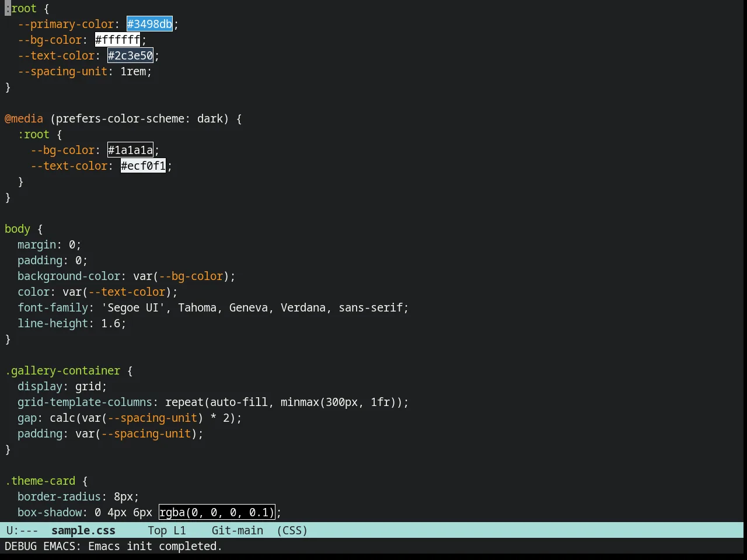Click prefers-color-scheme: dark text
Viewport: 747px width, 560px height.
click(139, 118)
